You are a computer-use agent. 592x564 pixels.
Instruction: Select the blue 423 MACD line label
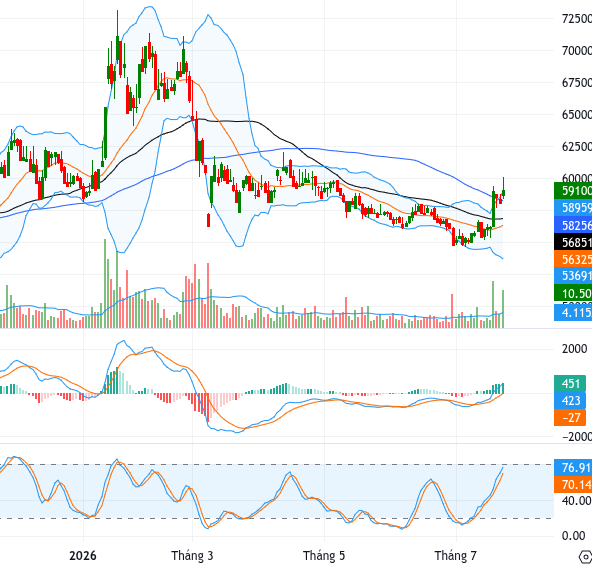(x=571, y=401)
